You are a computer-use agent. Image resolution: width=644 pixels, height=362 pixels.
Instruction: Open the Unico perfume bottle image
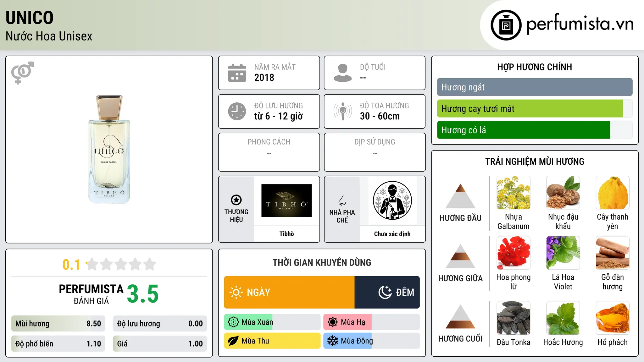click(109, 150)
